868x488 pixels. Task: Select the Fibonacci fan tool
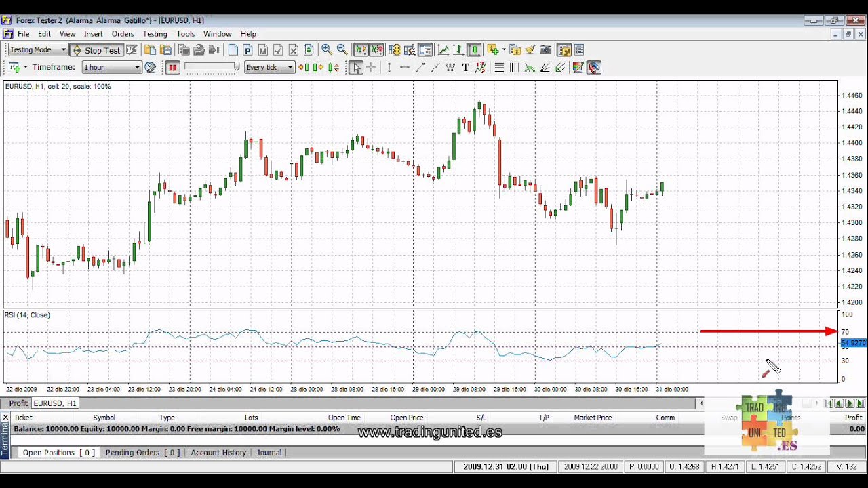pos(545,67)
